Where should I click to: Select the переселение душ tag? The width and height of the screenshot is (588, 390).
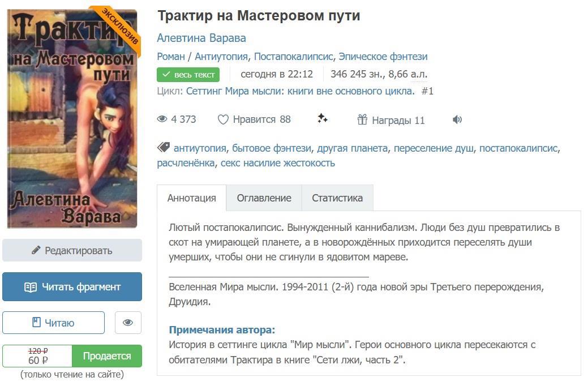(x=434, y=148)
